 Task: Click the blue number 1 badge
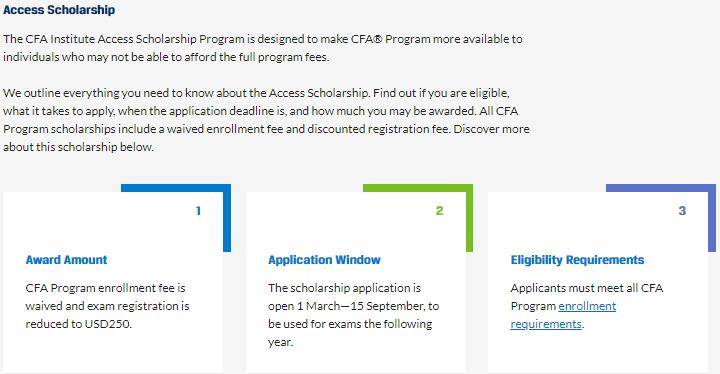tap(198, 211)
